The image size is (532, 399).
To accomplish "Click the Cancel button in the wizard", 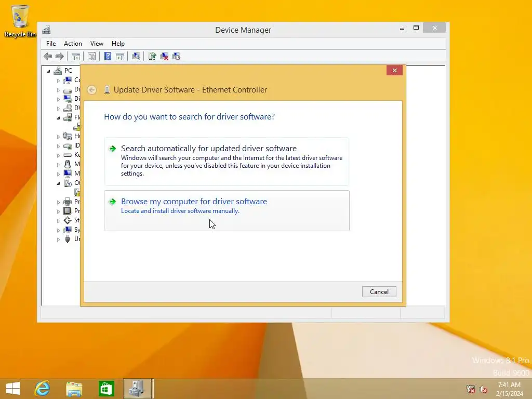I will (379, 292).
